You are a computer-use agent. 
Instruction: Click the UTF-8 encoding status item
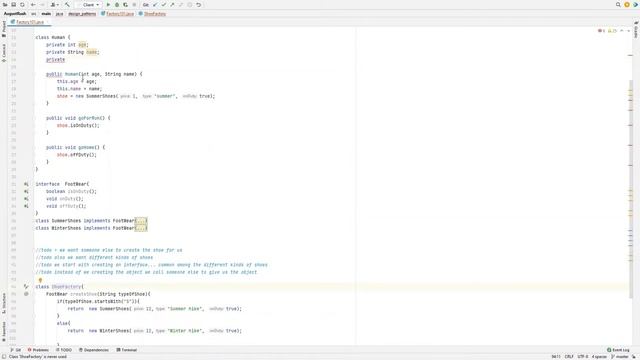point(583,357)
